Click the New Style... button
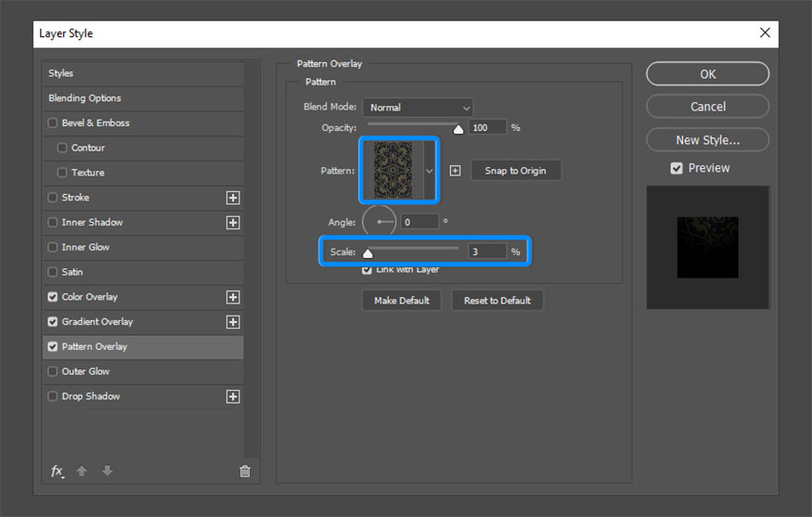Viewport: 812px width, 517px height. pos(707,140)
